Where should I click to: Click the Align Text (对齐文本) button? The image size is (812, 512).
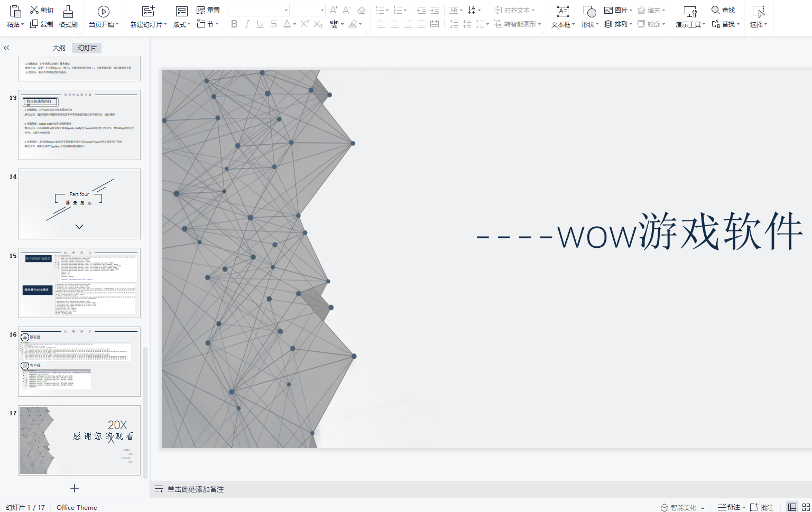(x=514, y=10)
